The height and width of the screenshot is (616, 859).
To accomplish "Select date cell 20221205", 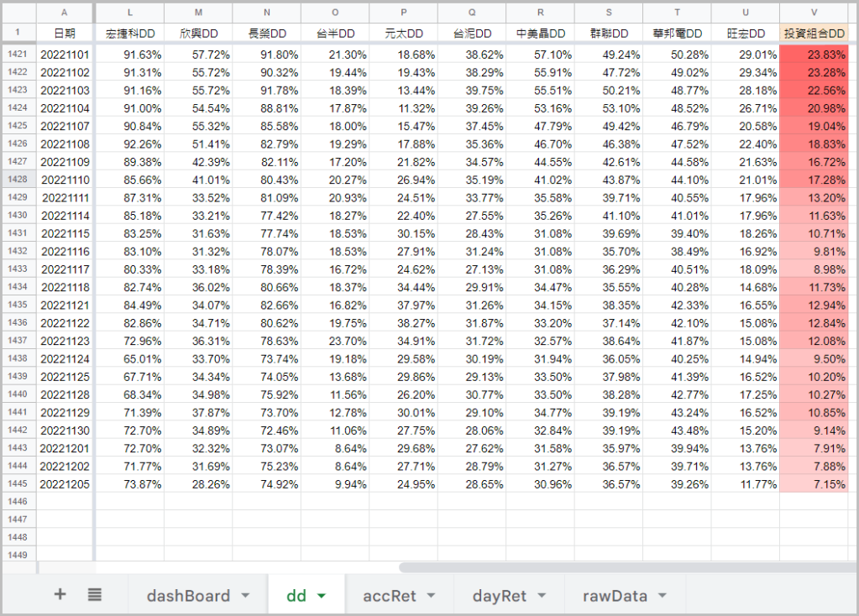I will click(64, 484).
